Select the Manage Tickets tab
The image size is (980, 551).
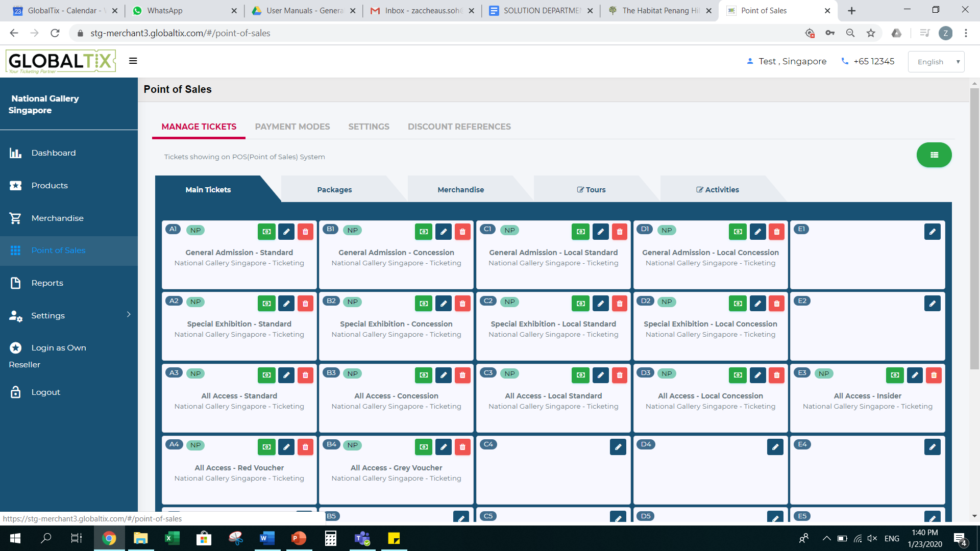point(199,127)
